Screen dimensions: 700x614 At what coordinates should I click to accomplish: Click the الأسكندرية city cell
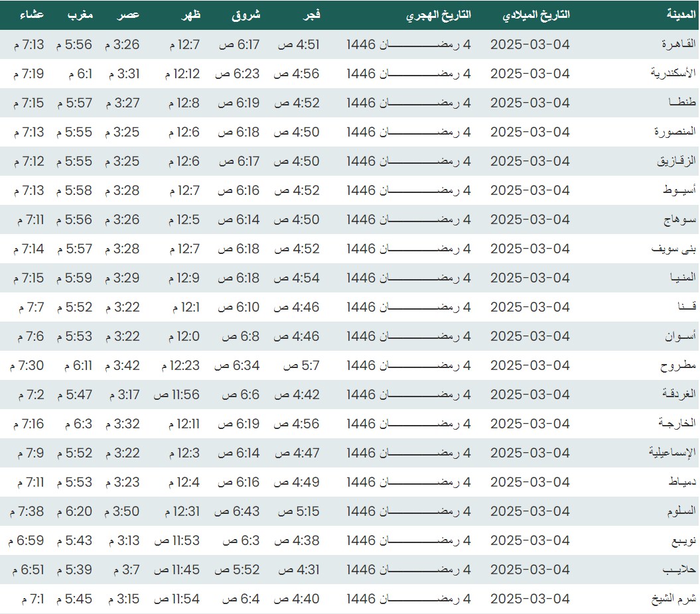point(673,74)
